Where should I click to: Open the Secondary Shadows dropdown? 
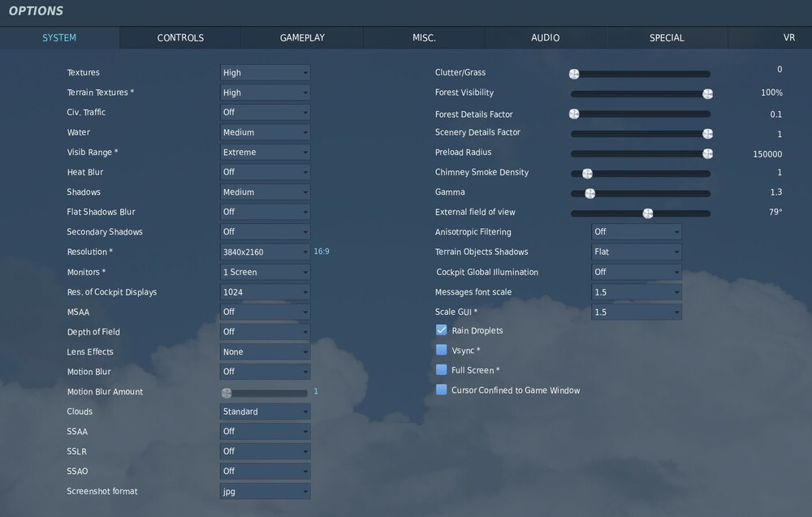(x=266, y=232)
